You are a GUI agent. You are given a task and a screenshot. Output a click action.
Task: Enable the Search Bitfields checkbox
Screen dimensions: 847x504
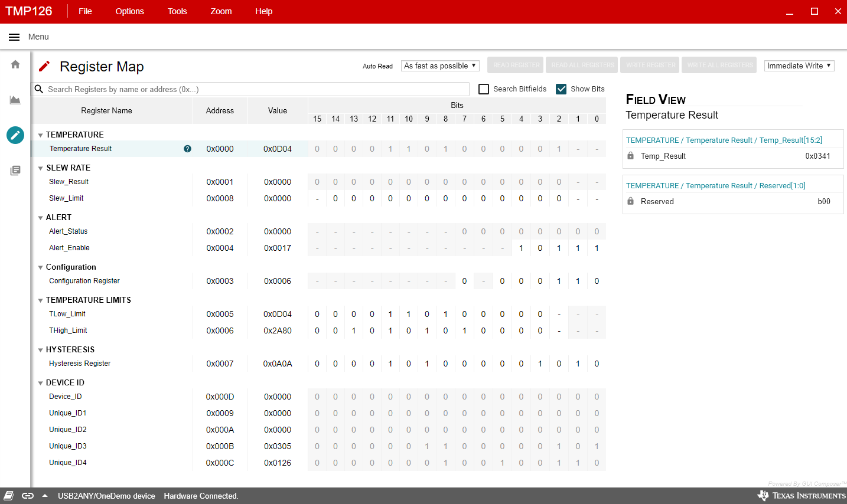tap(484, 89)
